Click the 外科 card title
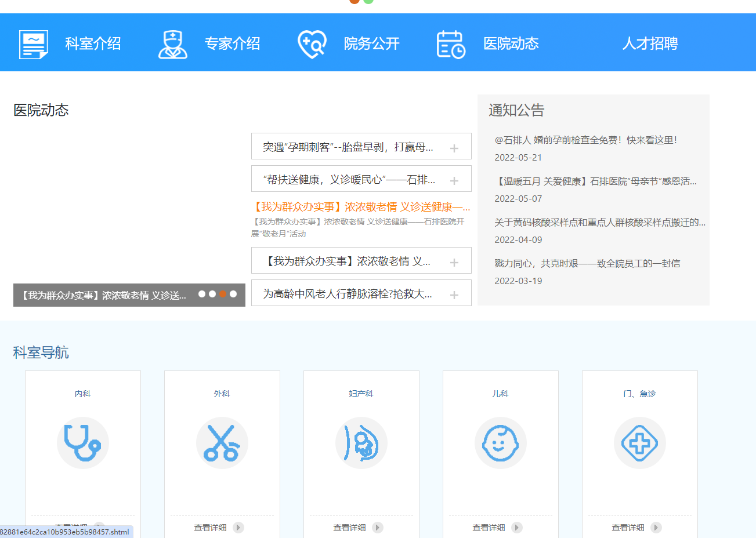Image resolution: width=756 pixels, height=538 pixels. [222, 394]
